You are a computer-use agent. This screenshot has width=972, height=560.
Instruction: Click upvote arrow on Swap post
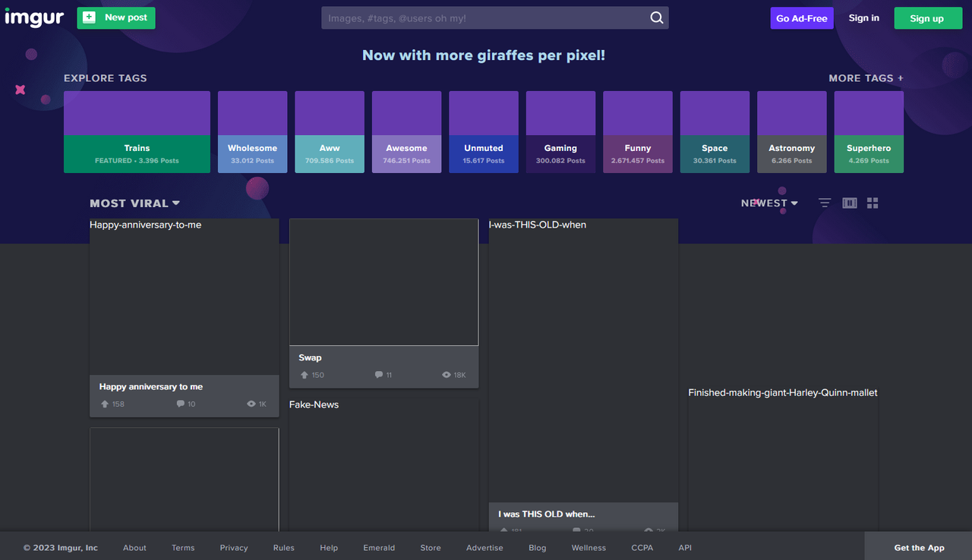305,376
